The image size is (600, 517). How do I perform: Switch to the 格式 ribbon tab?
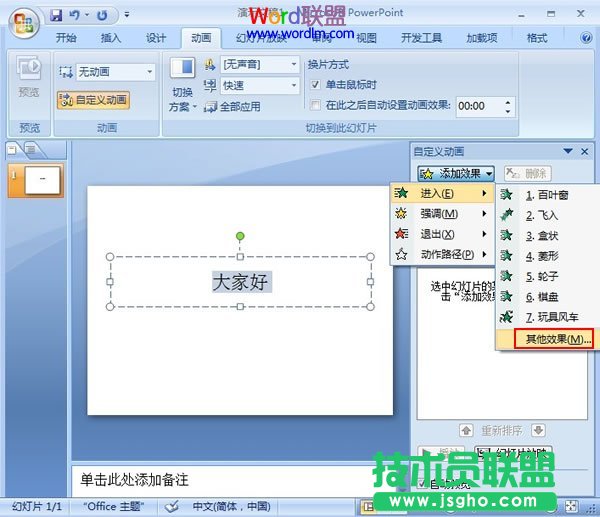click(x=537, y=38)
